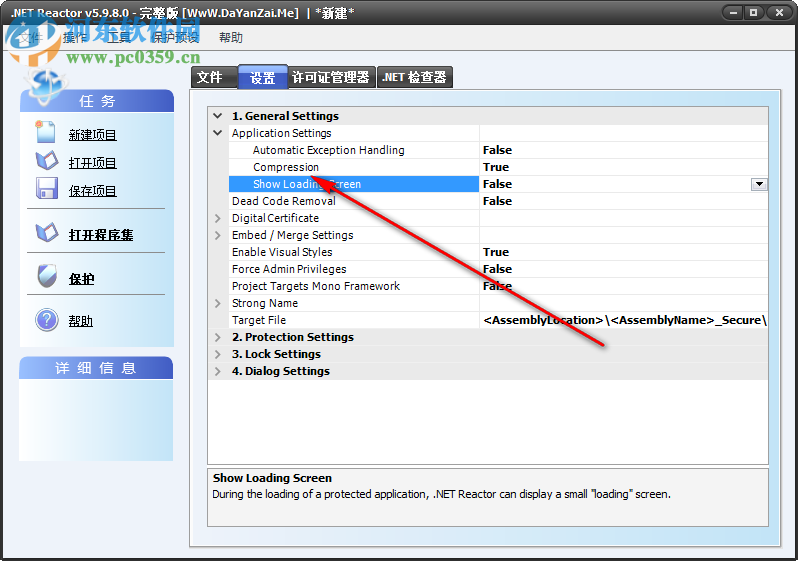Click the Protect (保护) shield icon
This screenshot has width=798, height=561.
[47, 276]
